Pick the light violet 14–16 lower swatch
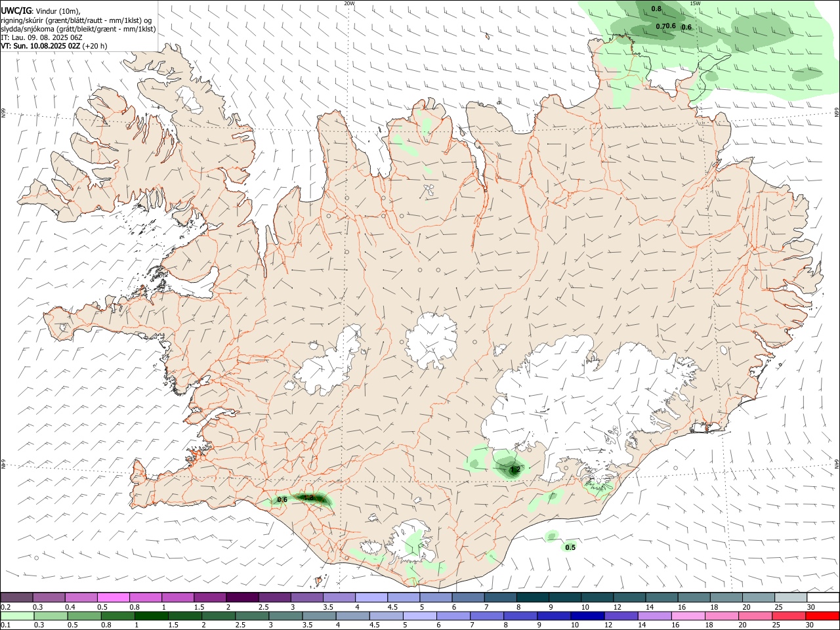The image size is (840, 630). (654, 616)
